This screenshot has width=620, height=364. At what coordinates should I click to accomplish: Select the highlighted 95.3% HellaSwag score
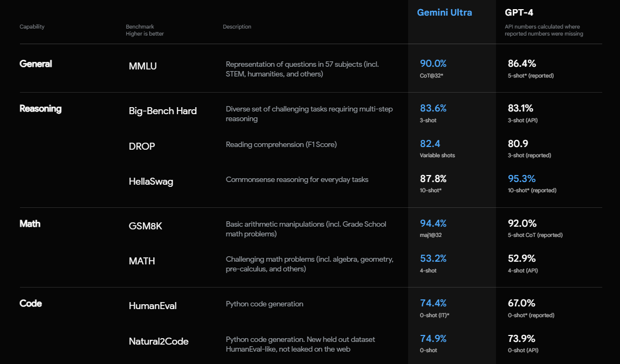(521, 179)
